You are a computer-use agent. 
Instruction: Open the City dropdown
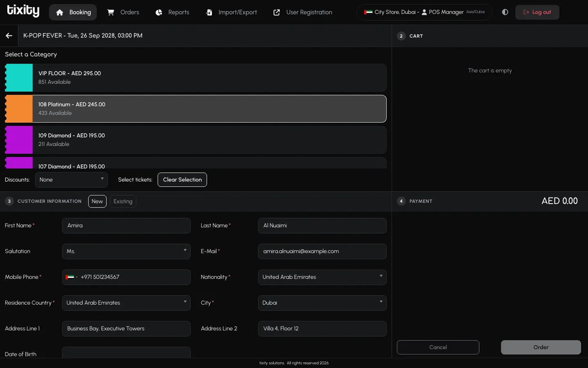(322, 303)
